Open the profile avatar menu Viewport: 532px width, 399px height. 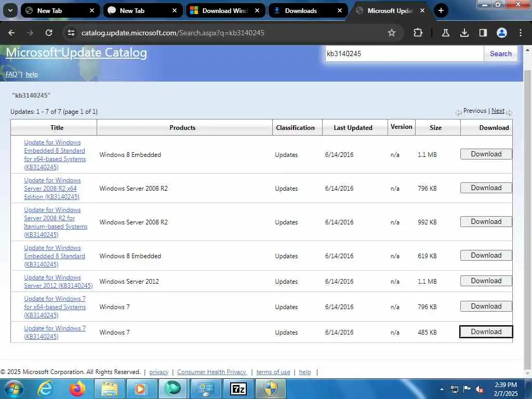(501, 33)
